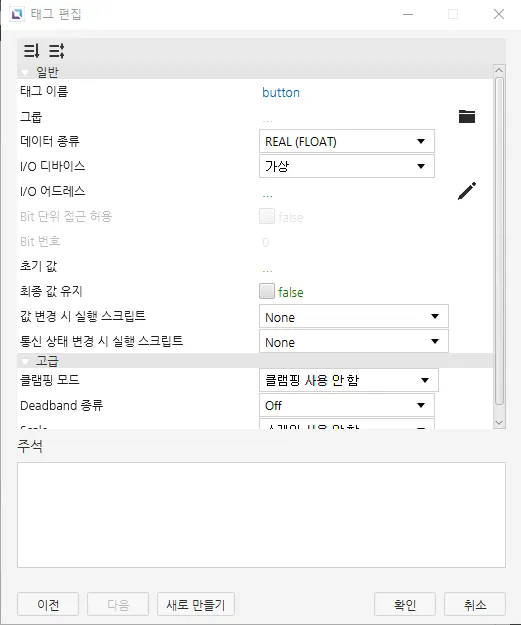Image resolution: width=521 pixels, height=625 pixels.
Task: Click the Bit 단위 접근 허용 checkbox
Action: coord(267,216)
